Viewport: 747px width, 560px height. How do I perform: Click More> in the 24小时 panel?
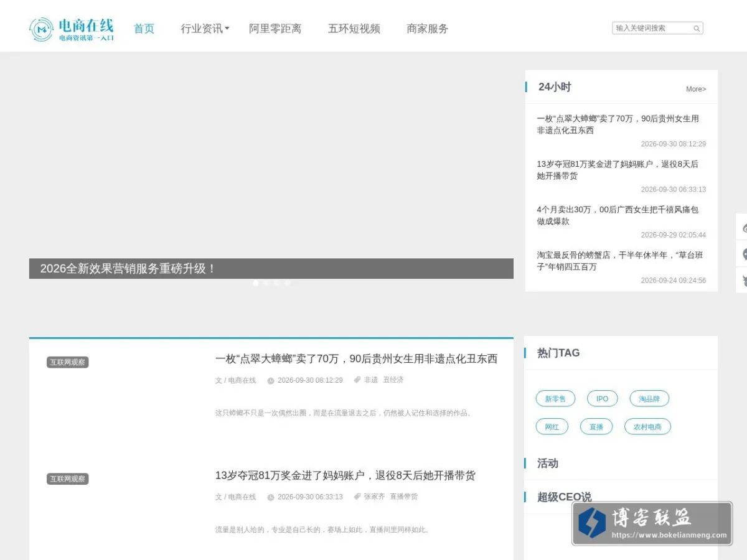(696, 89)
